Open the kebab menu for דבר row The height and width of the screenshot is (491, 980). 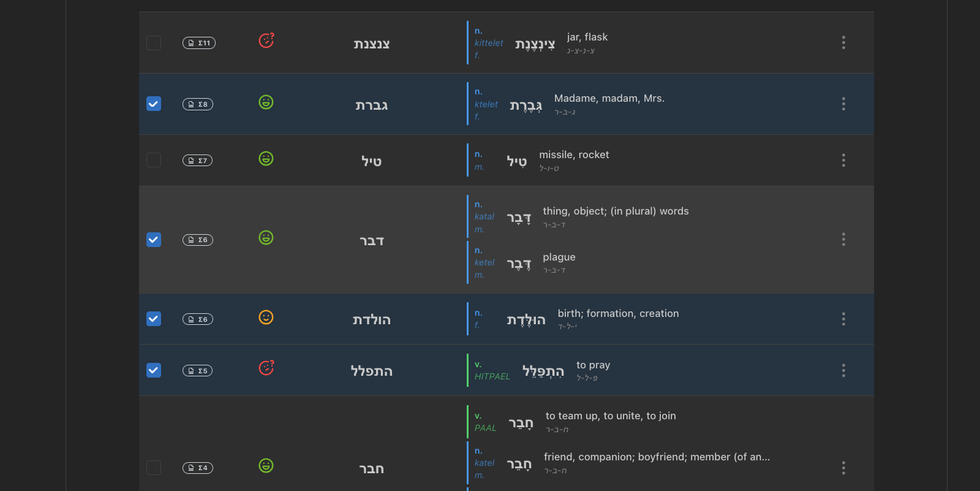[843, 239]
